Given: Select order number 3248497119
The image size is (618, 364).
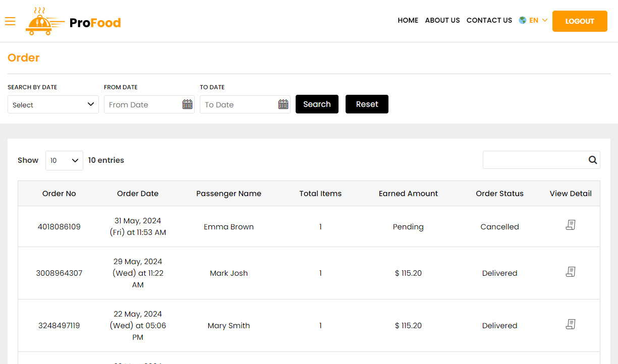Looking at the screenshot, I should (59, 326).
